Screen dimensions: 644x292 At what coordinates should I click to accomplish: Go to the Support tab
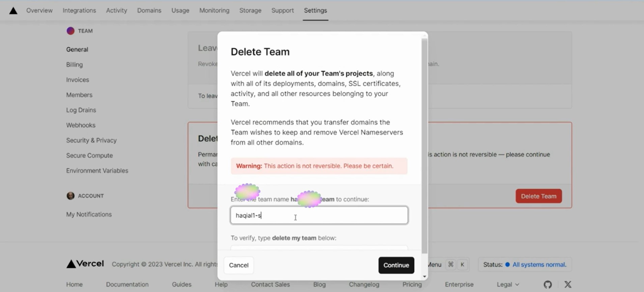coord(282,10)
